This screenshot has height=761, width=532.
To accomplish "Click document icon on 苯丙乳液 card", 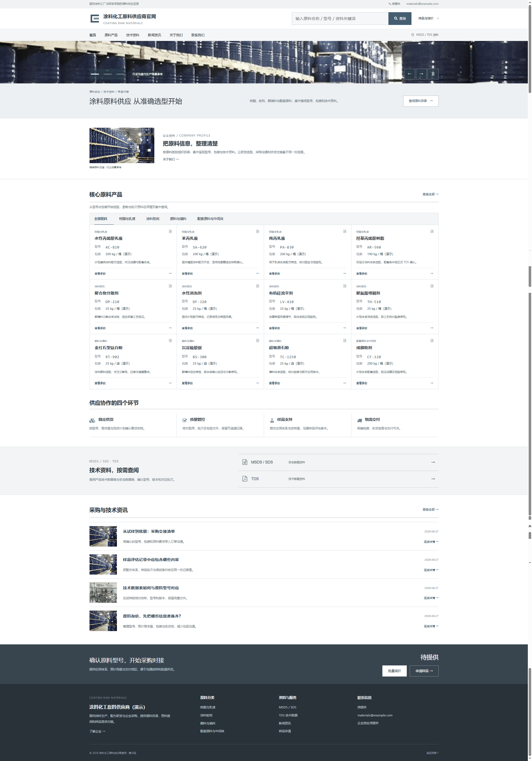I will coord(257,231).
